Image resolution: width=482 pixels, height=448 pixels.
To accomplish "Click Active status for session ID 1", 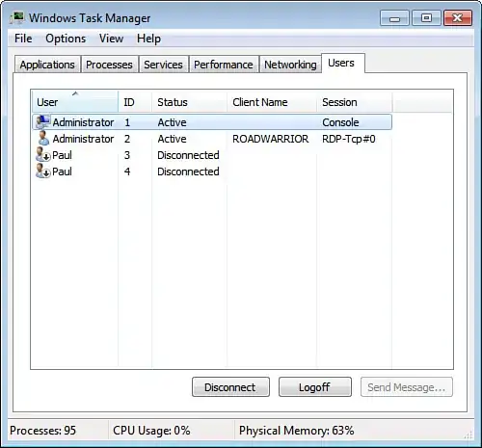I will click(x=172, y=122).
